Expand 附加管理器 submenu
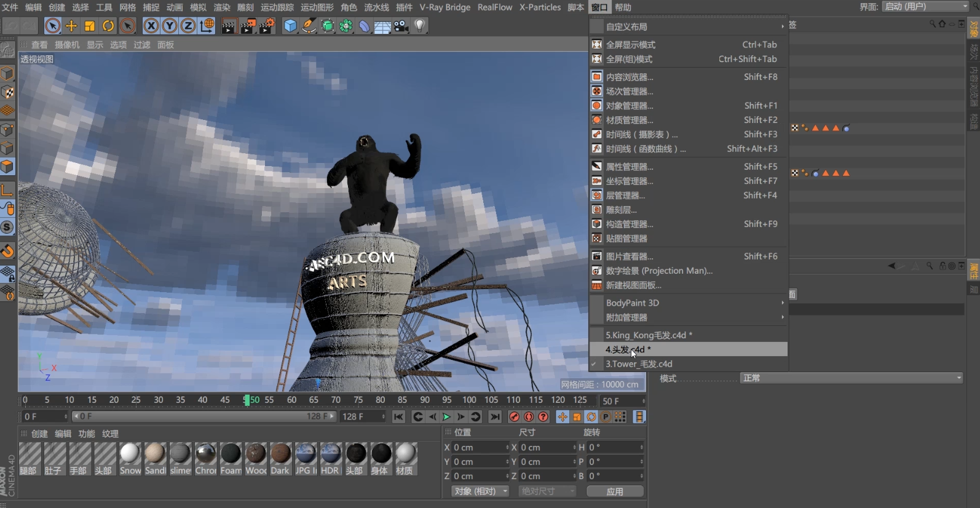The height and width of the screenshot is (508, 980). [x=689, y=317]
